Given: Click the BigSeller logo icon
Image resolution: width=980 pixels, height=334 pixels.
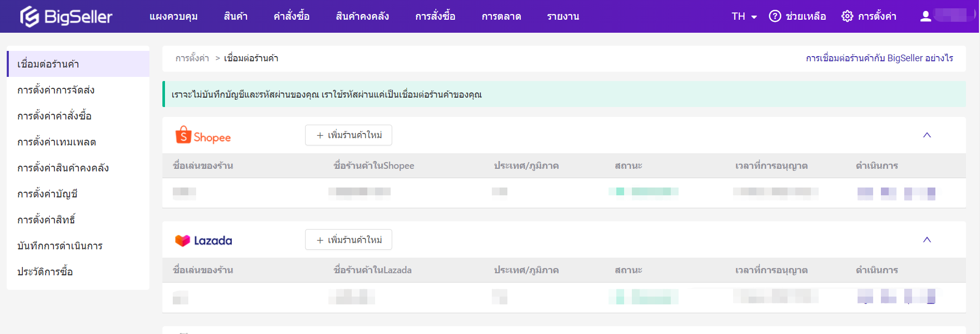Looking at the screenshot, I should pos(30,17).
